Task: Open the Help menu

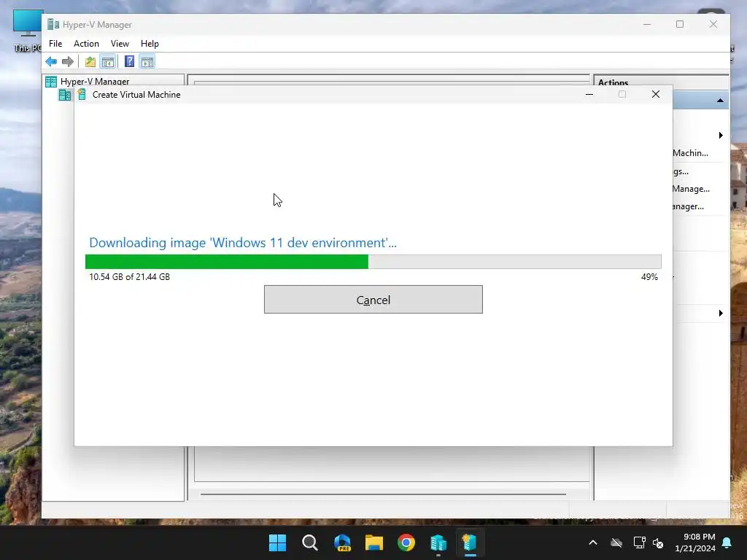Action: click(150, 43)
